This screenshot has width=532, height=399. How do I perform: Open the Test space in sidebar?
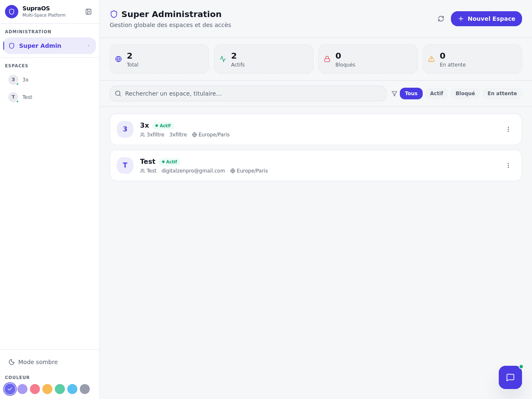coord(49,97)
